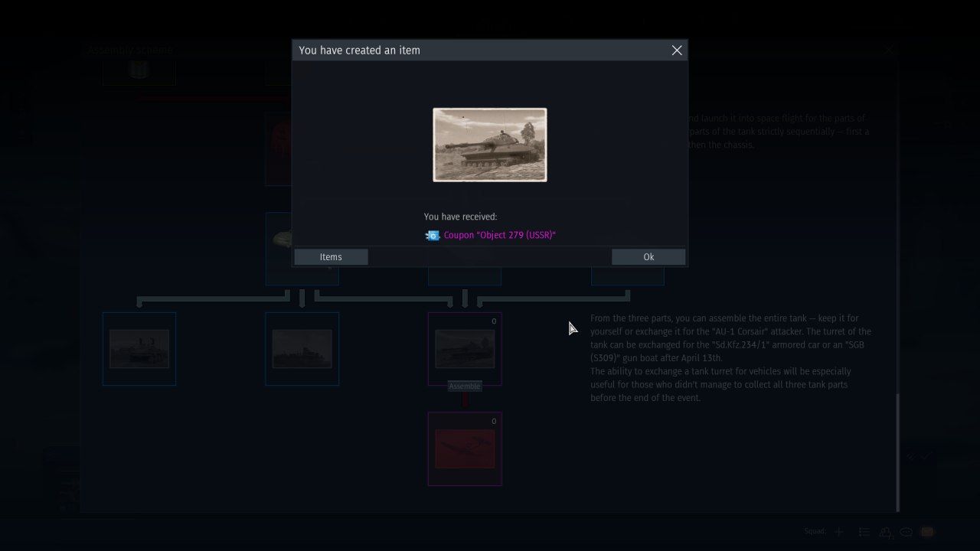Open the chat bubble icon
Image resolution: width=980 pixels, height=551 pixels.
coord(906,532)
